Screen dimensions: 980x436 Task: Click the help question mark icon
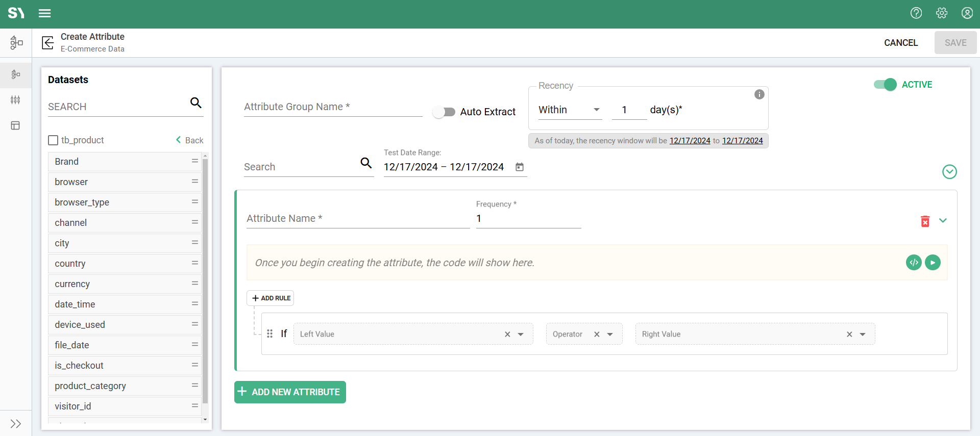[916, 13]
